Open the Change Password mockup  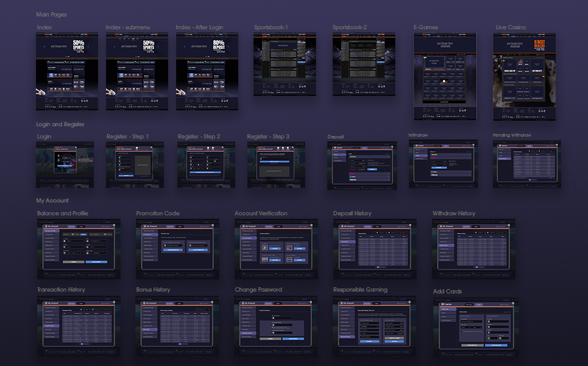(275, 321)
